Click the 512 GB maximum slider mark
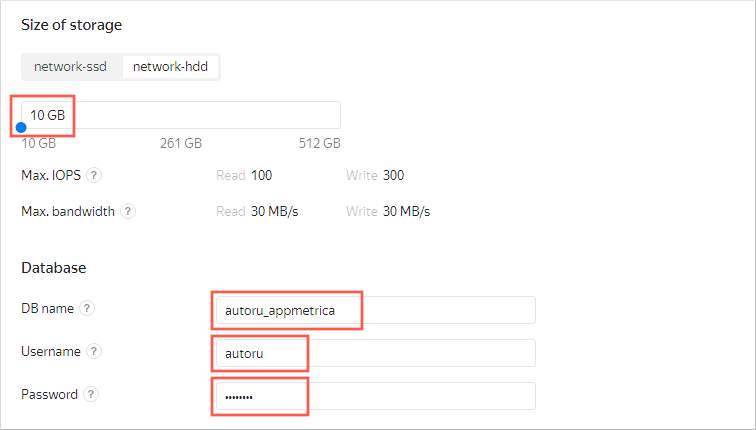The width and height of the screenshot is (756, 430). click(x=319, y=143)
